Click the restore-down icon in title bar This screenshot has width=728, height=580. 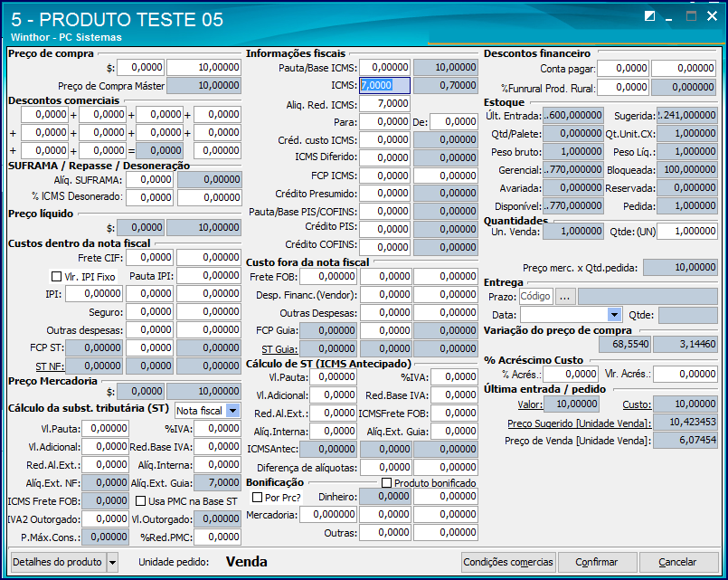click(650, 16)
